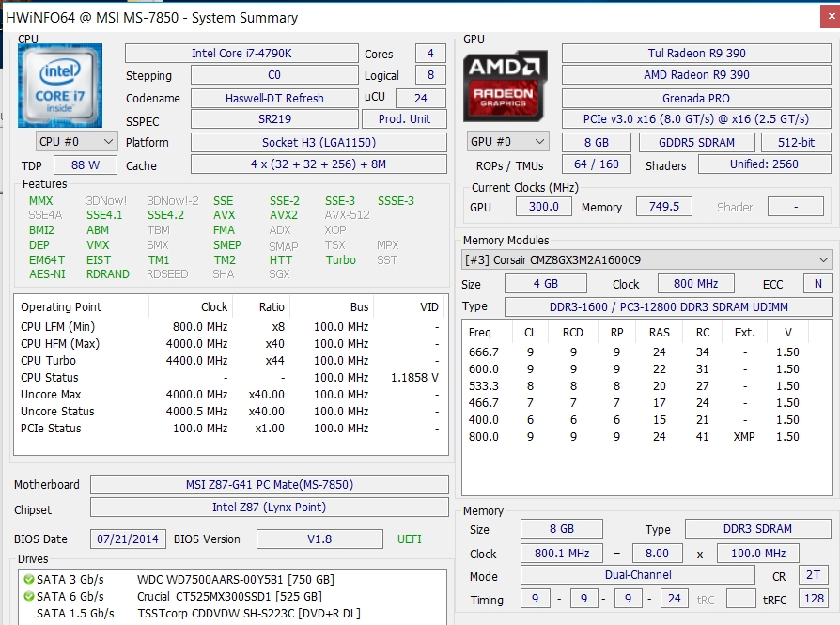This screenshot has height=625, width=840.
Task: Click the AVX2 feature label
Action: pyautogui.click(x=284, y=215)
